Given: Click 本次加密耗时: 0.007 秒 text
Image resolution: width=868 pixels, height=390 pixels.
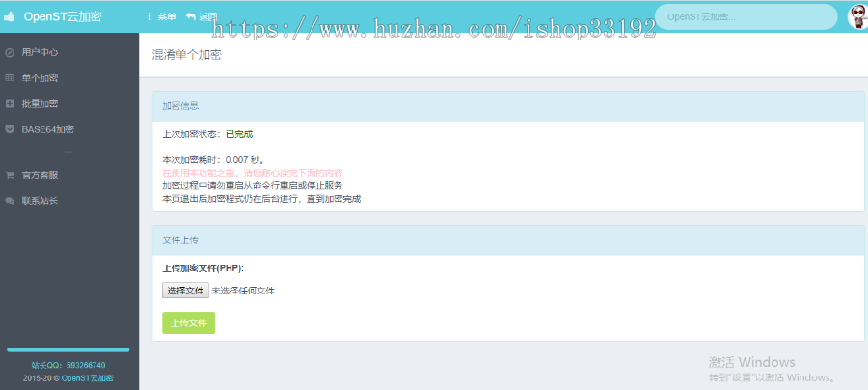Looking at the screenshot, I should 213,160.
